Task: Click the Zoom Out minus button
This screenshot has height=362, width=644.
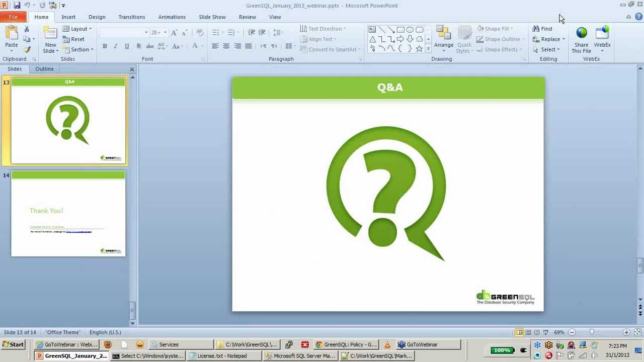Action: [x=572, y=332]
